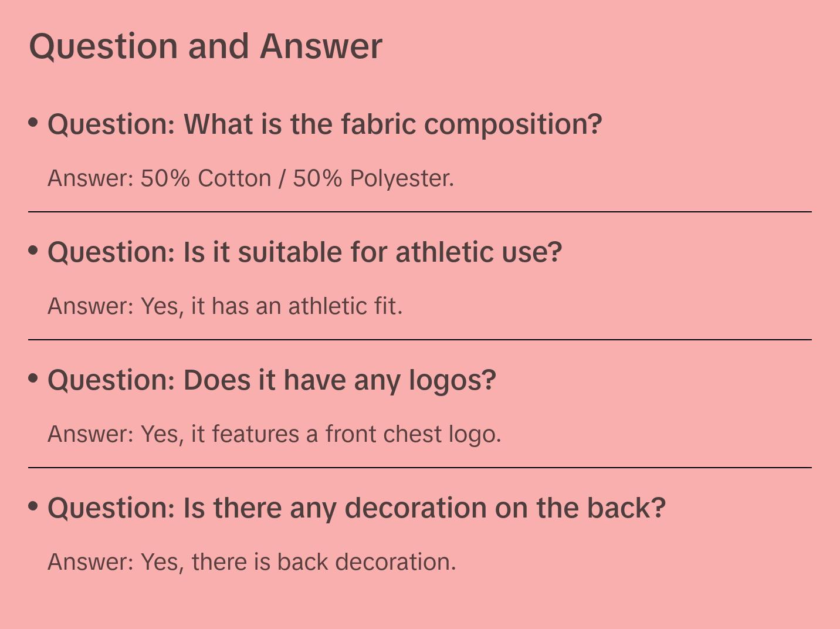Expand the fabric composition question
Viewport: 840px width, 629px height.
click(324, 124)
